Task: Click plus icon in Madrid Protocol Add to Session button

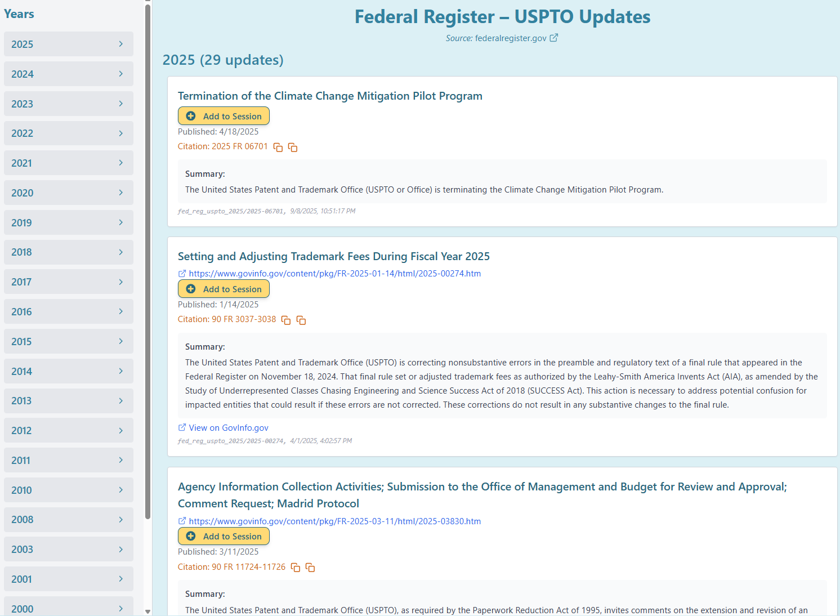Action: coord(191,536)
